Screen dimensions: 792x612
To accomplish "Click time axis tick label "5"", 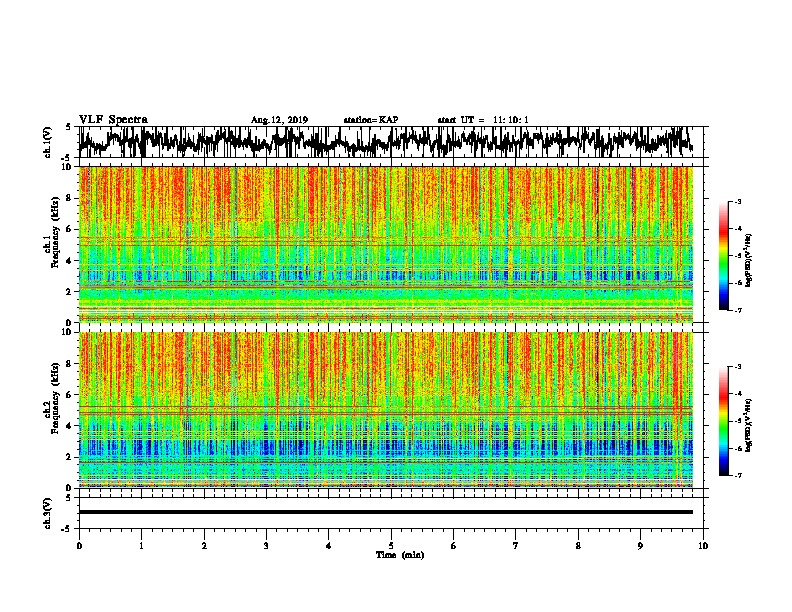I will (x=391, y=546).
